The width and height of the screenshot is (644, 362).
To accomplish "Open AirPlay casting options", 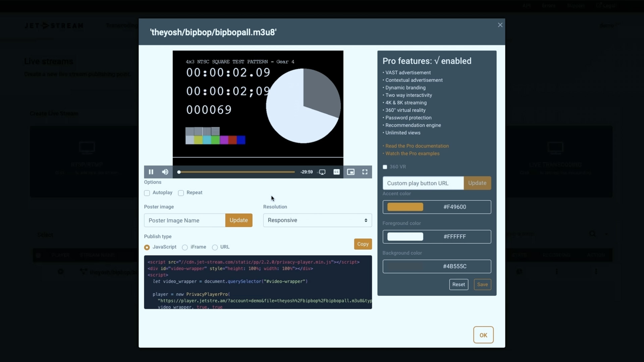I will point(322,172).
